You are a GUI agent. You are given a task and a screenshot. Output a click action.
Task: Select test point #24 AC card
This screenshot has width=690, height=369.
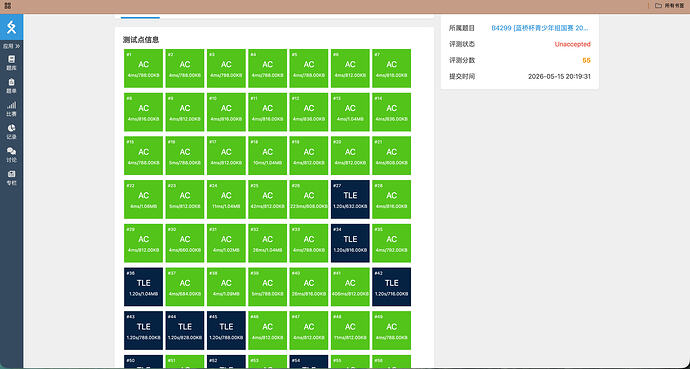click(x=226, y=200)
